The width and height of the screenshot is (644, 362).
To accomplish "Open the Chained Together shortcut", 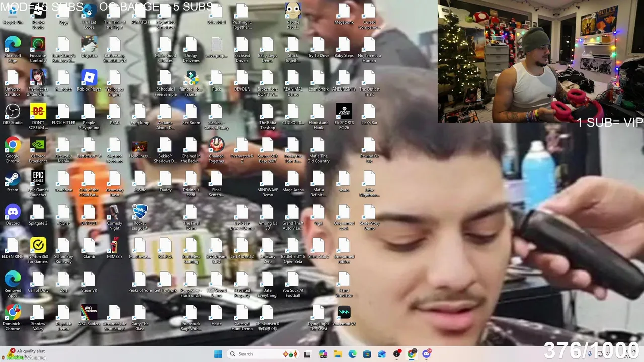I will tap(216, 150).
